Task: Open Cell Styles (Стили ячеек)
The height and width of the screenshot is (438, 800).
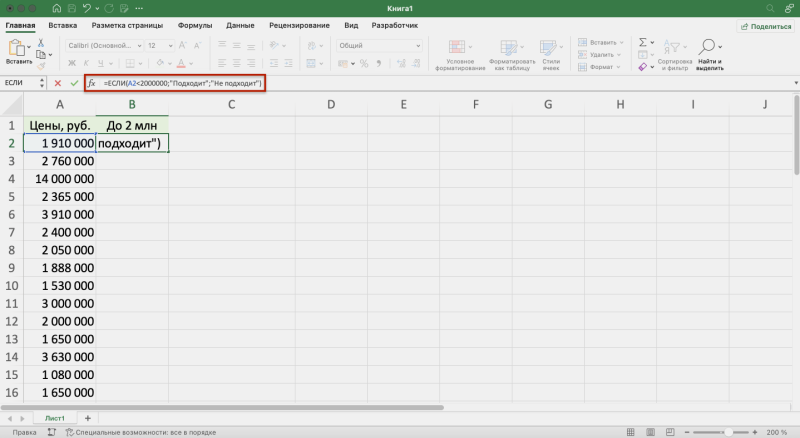Action: tap(551, 55)
